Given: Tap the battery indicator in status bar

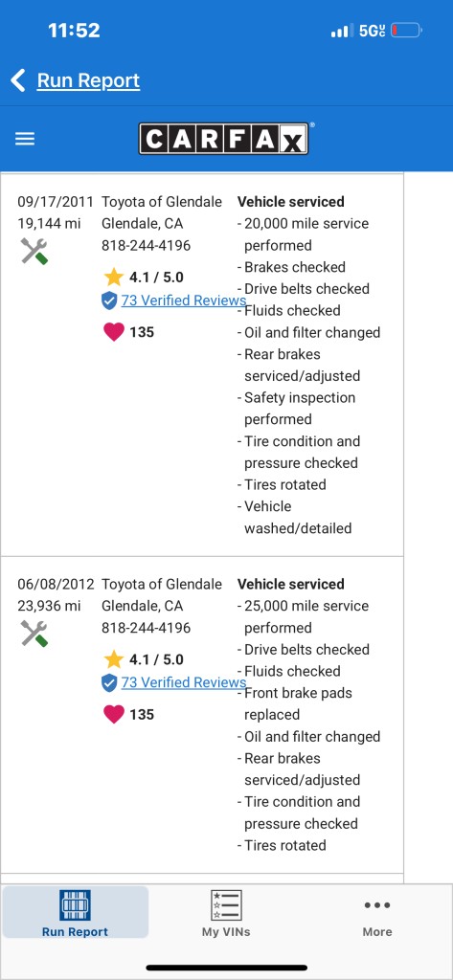Looking at the screenshot, I should 407,30.
